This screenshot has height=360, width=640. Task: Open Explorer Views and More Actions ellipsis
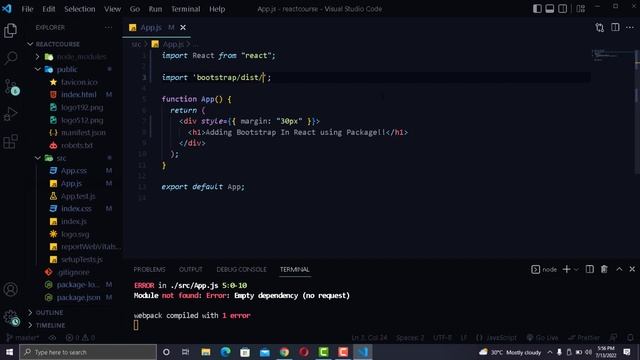click(108, 27)
